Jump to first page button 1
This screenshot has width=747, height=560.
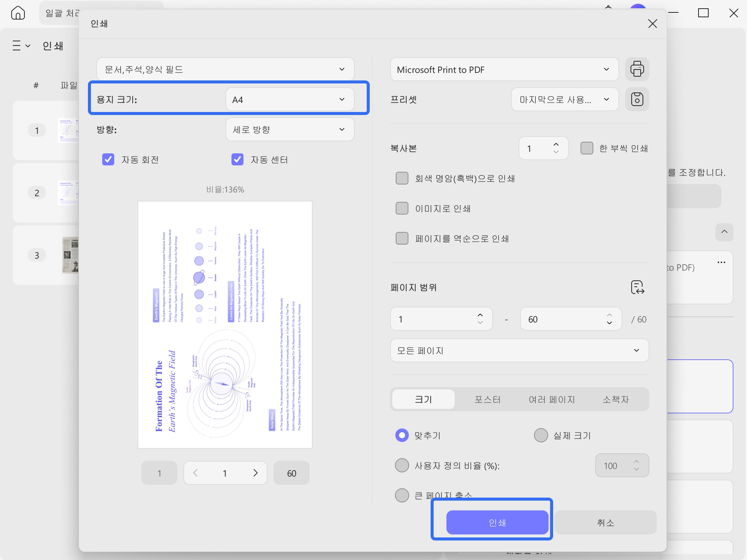point(159,473)
